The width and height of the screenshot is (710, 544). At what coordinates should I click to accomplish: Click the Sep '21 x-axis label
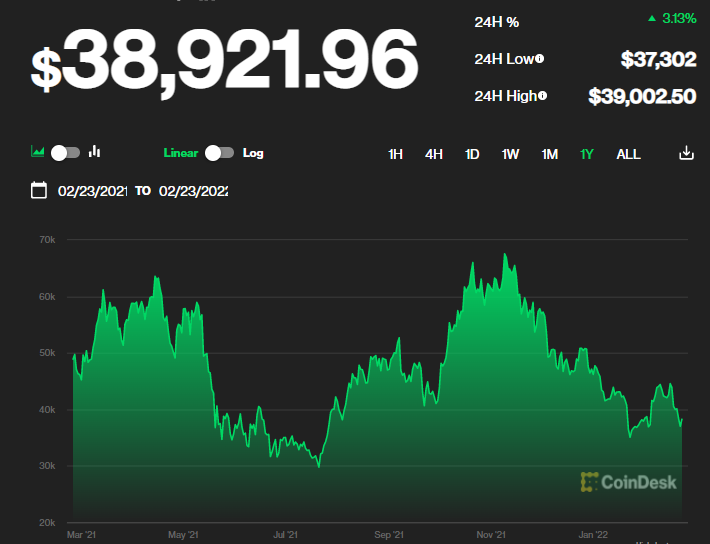tap(389, 534)
